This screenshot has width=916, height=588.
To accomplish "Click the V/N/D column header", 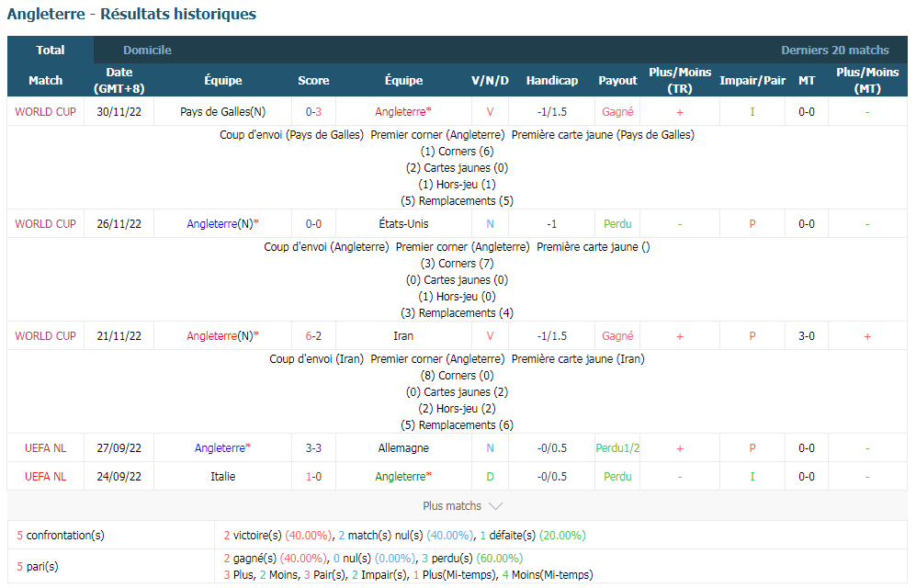I will (490, 81).
